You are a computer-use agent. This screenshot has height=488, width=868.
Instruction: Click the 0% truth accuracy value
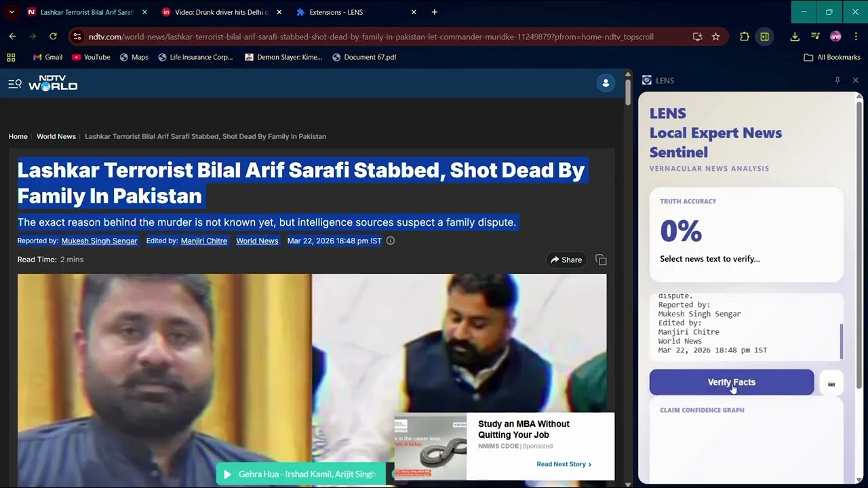coord(681,231)
